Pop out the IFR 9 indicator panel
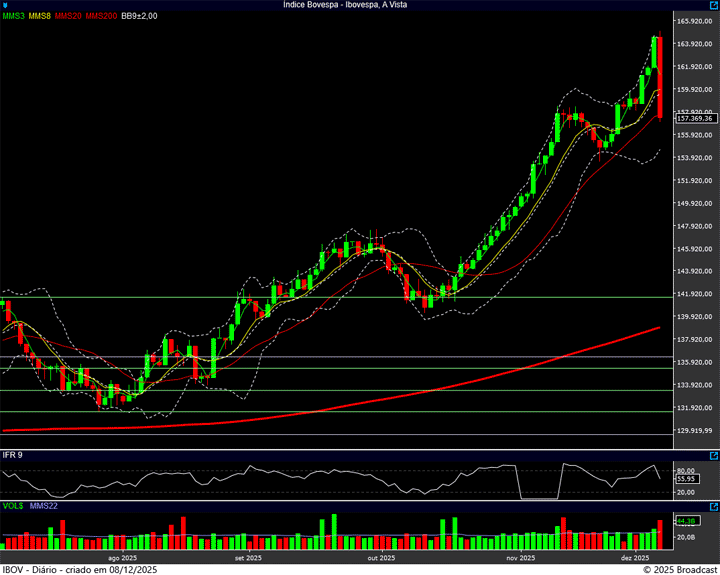The image size is (720, 575). click(x=714, y=454)
